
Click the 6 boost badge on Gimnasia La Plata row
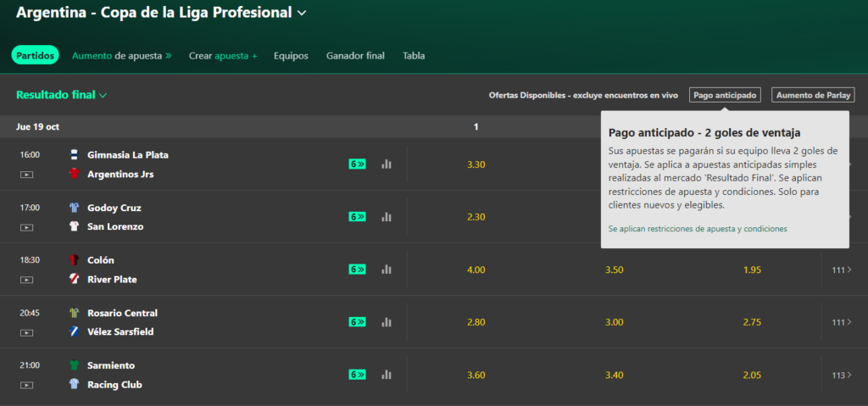(x=357, y=164)
